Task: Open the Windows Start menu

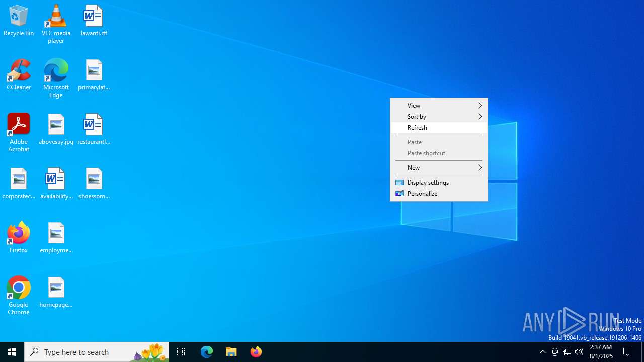Action: tap(12, 352)
